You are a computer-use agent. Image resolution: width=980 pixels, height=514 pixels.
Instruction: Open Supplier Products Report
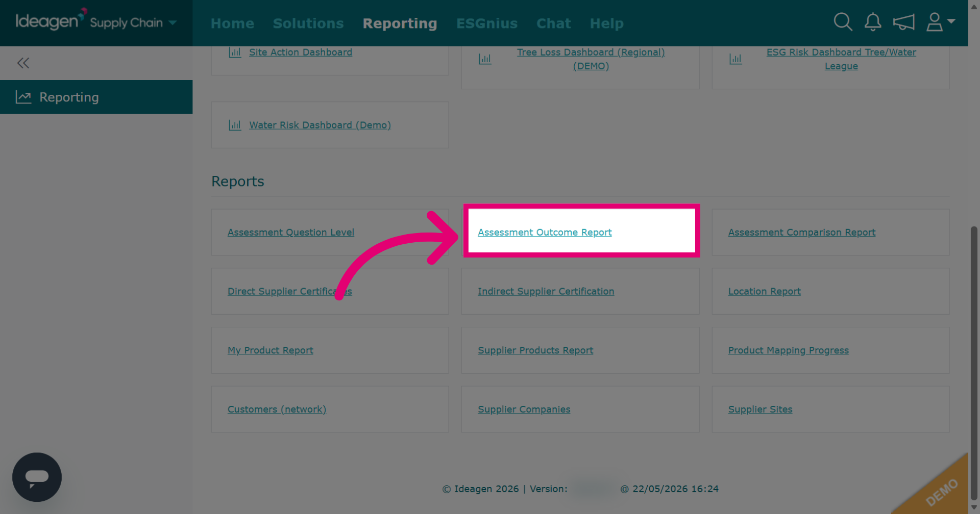(535, 350)
